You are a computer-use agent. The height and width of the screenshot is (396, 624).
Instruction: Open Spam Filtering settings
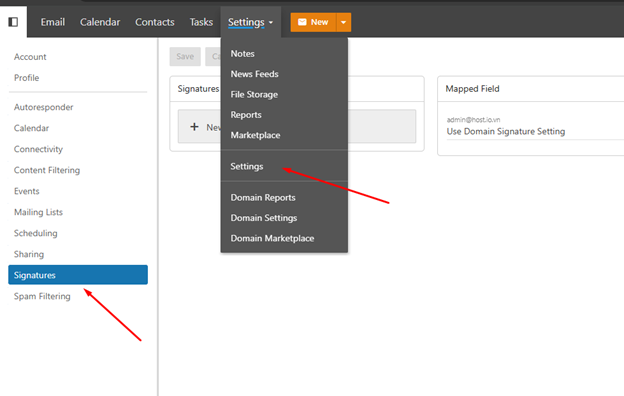tap(42, 296)
